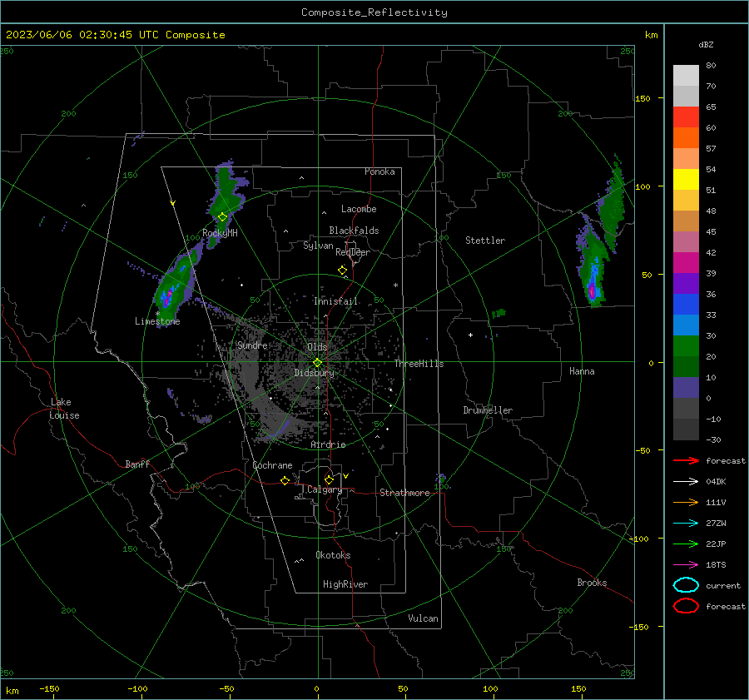Click the yellow diamond marker near RedDeer
749x700 pixels.
[x=343, y=271]
